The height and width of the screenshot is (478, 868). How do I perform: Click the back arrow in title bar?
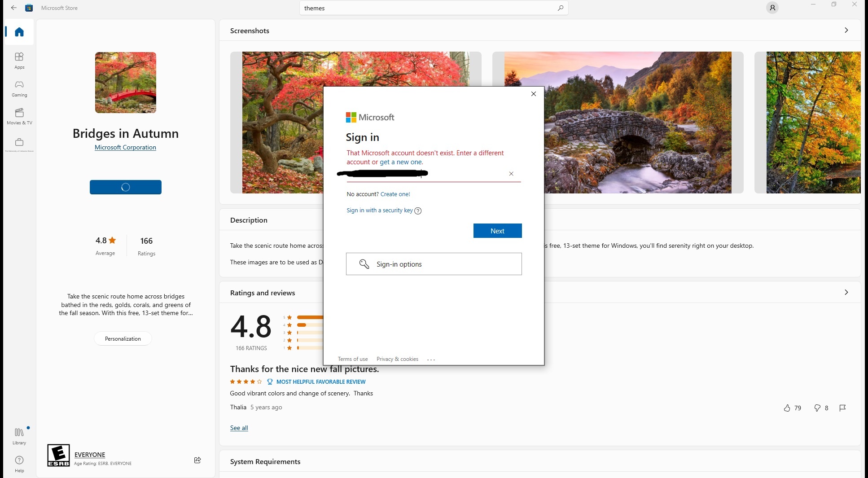pos(14,8)
